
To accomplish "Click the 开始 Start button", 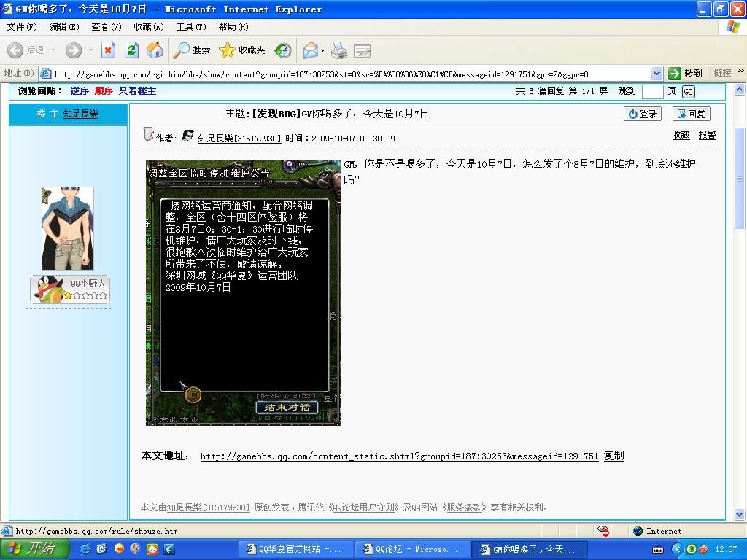I will [35, 548].
